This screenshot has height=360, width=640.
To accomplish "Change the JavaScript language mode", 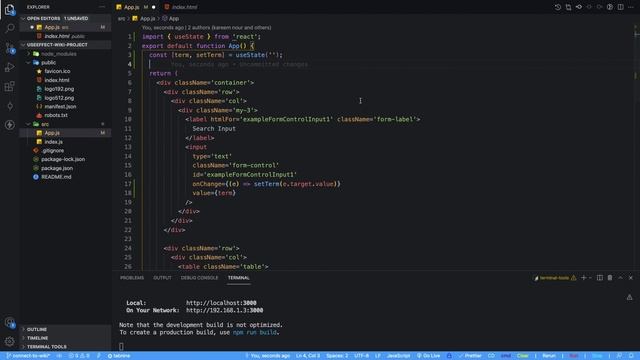I will pyautogui.click(x=398, y=356).
